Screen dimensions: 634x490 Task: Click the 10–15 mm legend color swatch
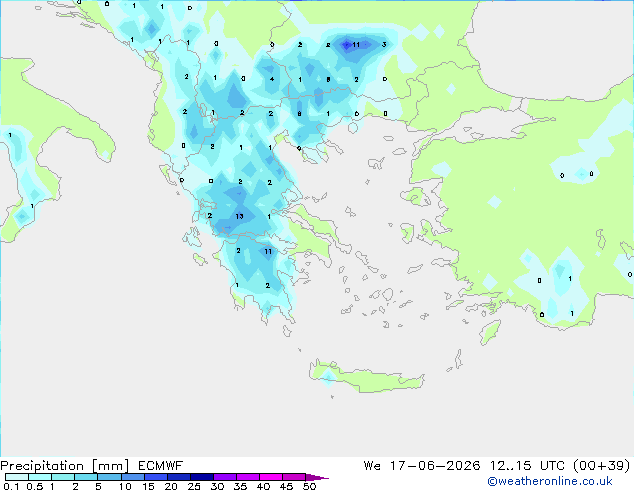tap(133, 477)
